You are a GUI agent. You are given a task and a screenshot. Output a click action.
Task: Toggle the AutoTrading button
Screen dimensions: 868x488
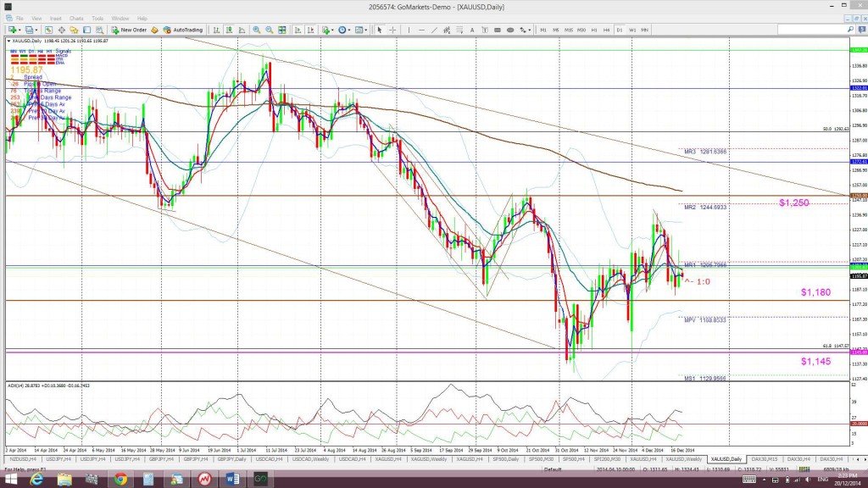coord(183,30)
